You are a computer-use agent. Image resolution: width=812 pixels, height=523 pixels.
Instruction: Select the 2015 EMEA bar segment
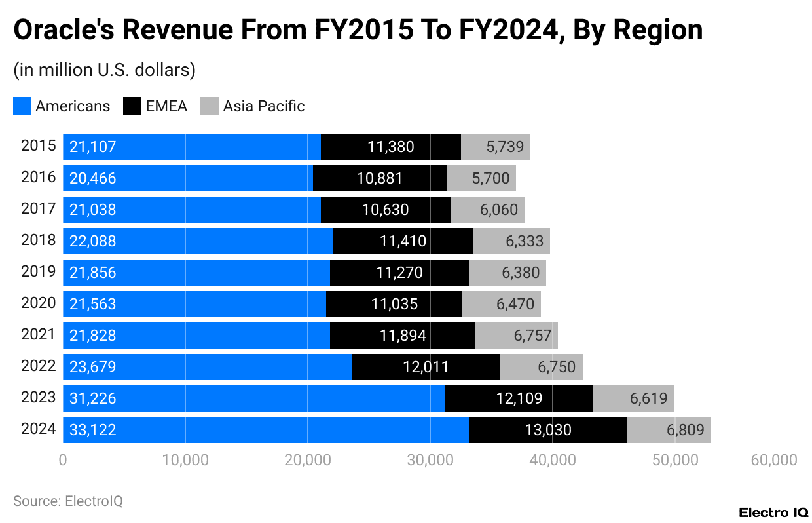390,146
